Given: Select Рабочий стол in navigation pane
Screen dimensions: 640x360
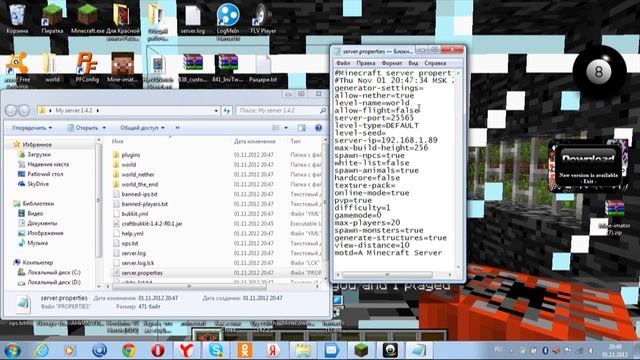Looking at the screenshot, I should (45, 174).
